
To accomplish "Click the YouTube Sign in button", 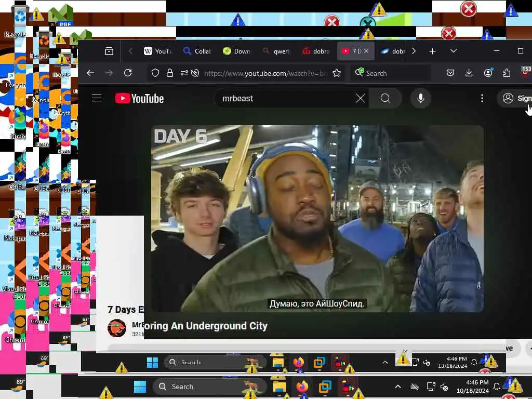I will coord(515,98).
